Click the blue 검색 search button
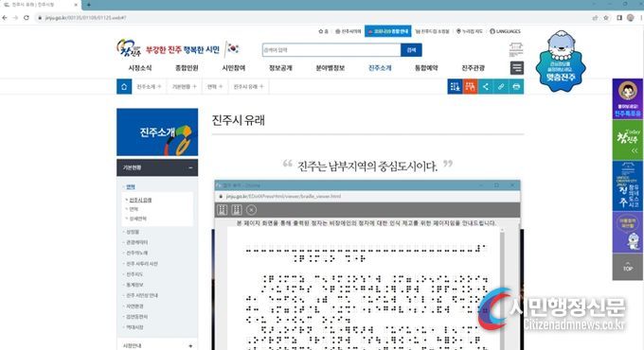The height and width of the screenshot is (350, 644). tap(411, 50)
